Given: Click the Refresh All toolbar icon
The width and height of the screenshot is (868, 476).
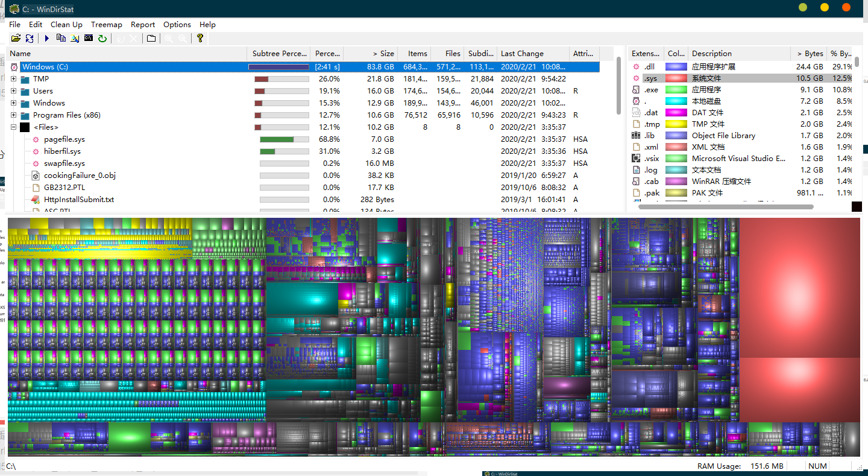Looking at the screenshot, I should pos(30,38).
